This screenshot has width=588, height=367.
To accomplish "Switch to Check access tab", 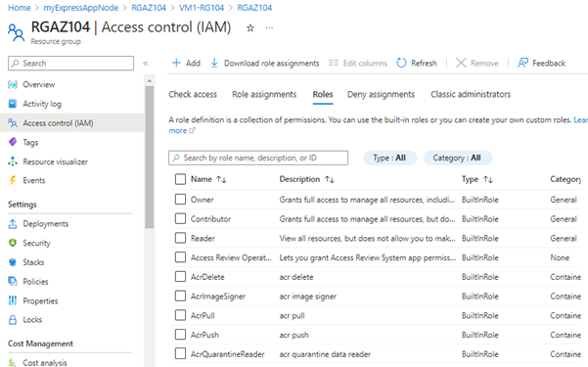I will coord(193,94).
